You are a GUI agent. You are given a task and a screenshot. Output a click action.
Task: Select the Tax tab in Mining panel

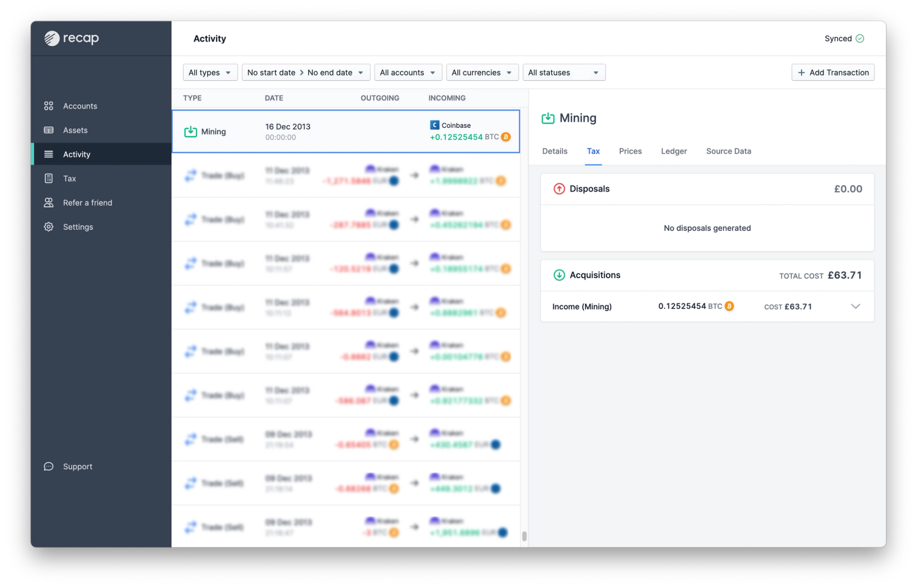pyautogui.click(x=592, y=151)
